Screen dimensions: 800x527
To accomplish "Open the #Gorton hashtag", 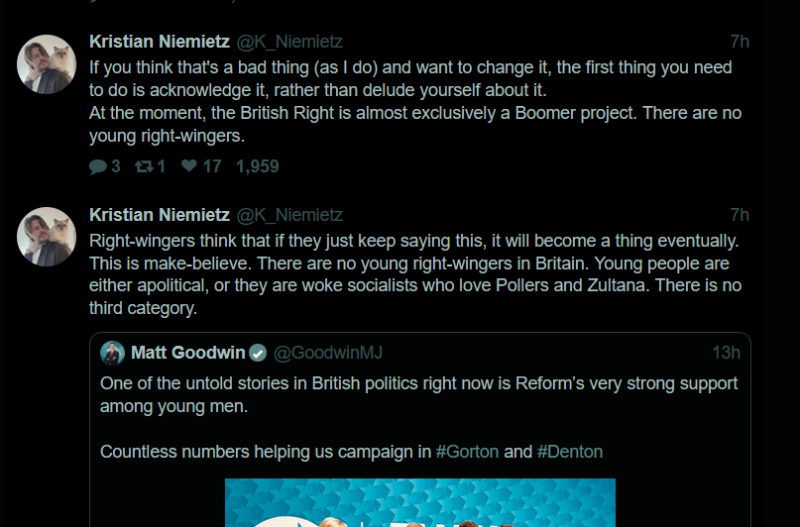I will 467,451.
